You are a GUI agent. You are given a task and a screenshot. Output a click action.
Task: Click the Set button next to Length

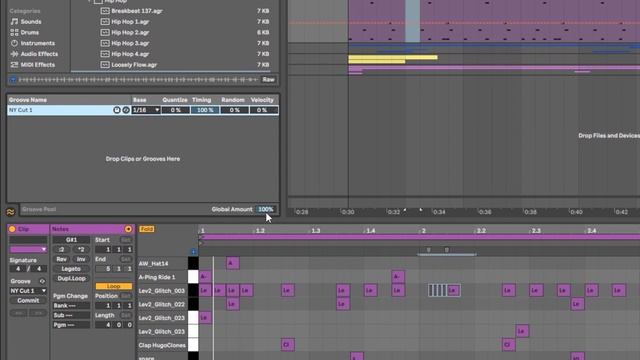[126, 315]
